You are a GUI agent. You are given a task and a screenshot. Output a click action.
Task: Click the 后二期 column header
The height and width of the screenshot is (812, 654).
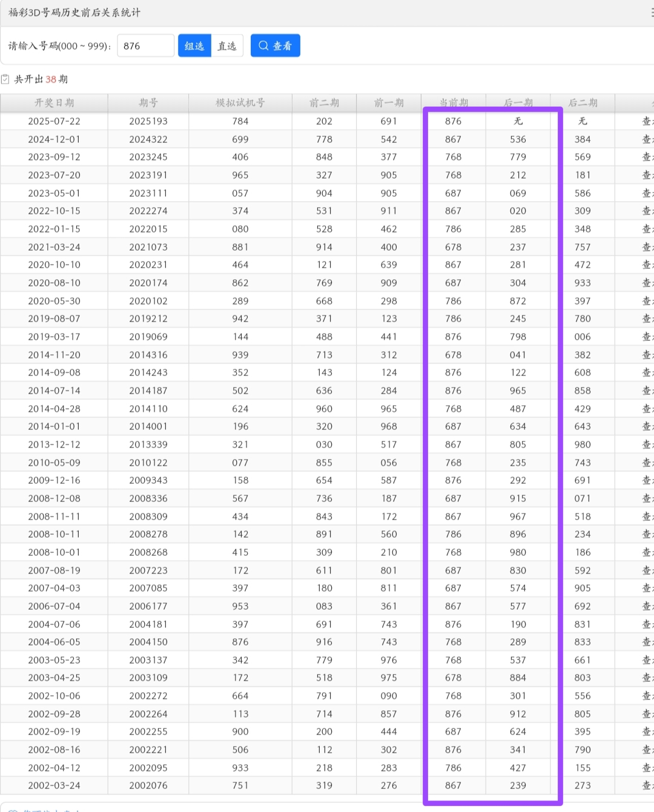[x=583, y=103]
